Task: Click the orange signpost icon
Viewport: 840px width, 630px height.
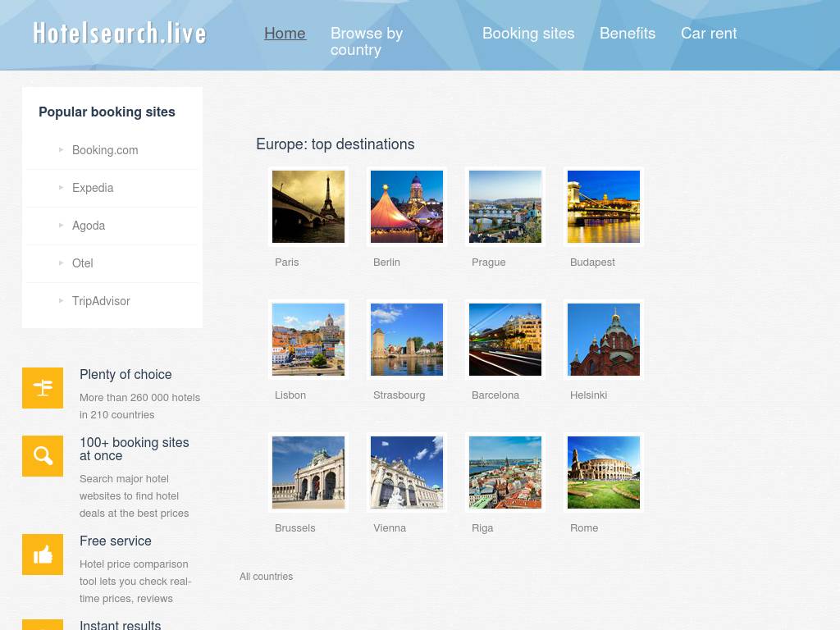Action: pyautogui.click(x=43, y=388)
